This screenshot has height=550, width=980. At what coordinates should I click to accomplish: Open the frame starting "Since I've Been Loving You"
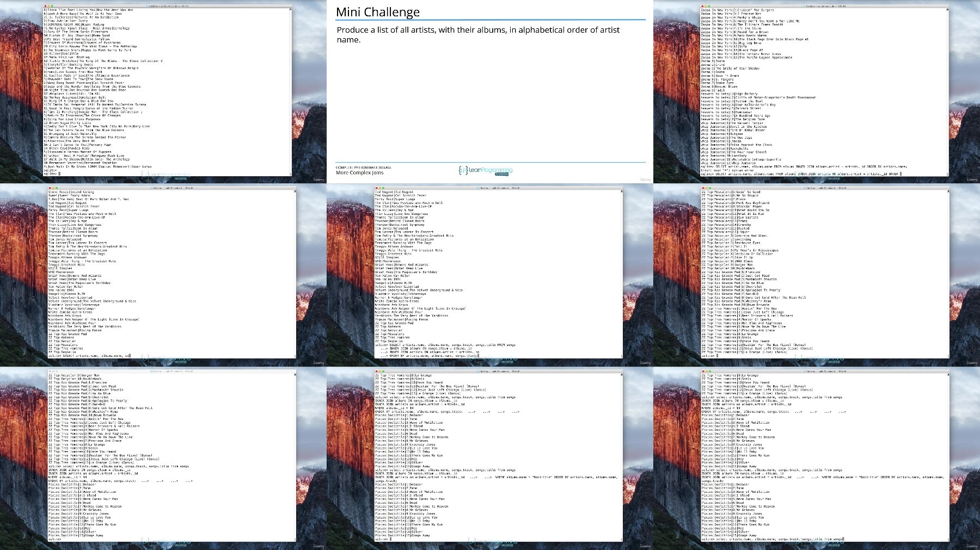coord(163,91)
